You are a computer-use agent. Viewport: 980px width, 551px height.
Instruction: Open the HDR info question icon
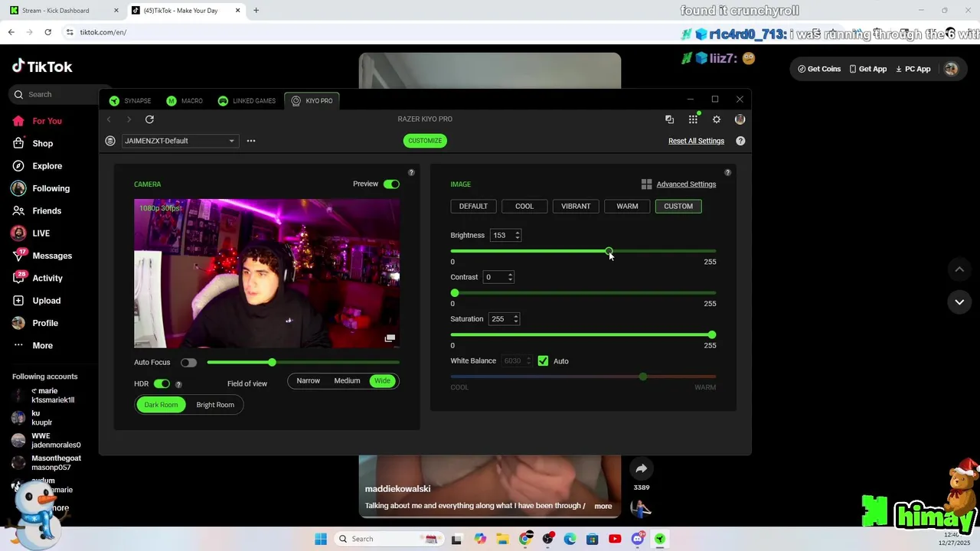click(178, 384)
